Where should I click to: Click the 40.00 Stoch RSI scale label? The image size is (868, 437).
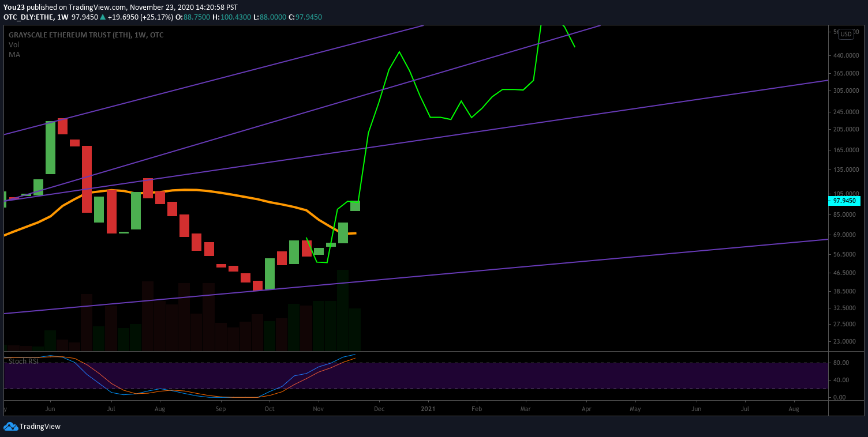841,380
